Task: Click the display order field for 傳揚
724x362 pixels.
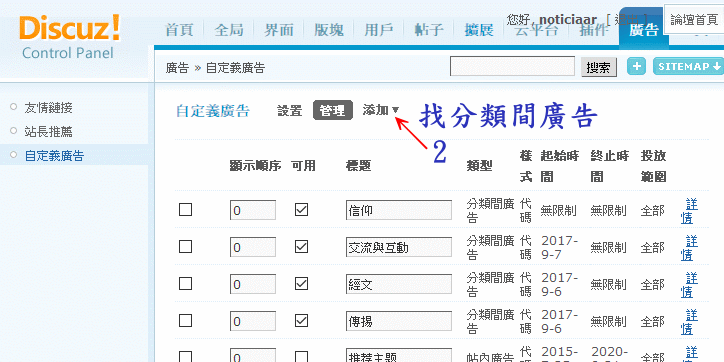Action: pyautogui.click(x=253, y=321)
